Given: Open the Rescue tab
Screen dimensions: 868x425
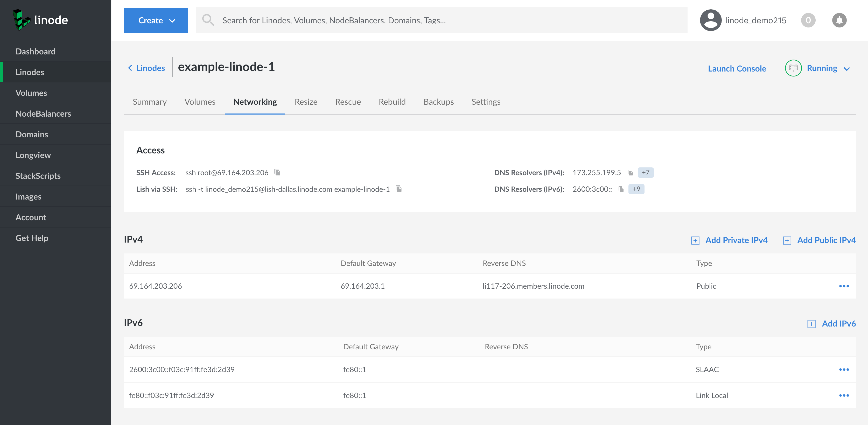Looking at the screenshot, I should tap(348, 102).
